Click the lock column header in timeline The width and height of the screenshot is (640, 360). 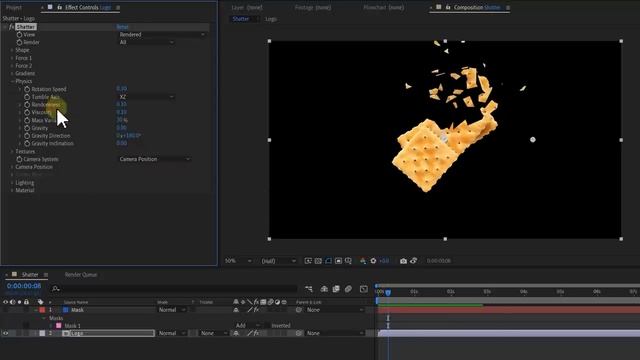pos(27,302)
